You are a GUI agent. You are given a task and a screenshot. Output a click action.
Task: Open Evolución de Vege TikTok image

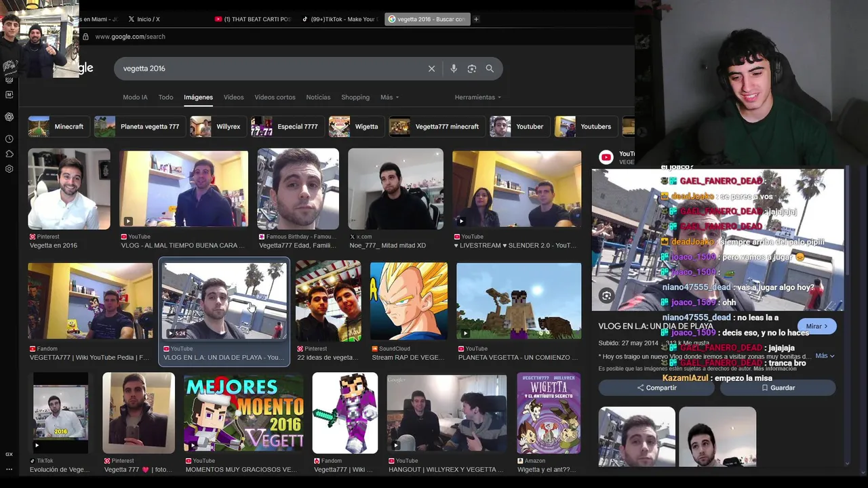point(60,412)
